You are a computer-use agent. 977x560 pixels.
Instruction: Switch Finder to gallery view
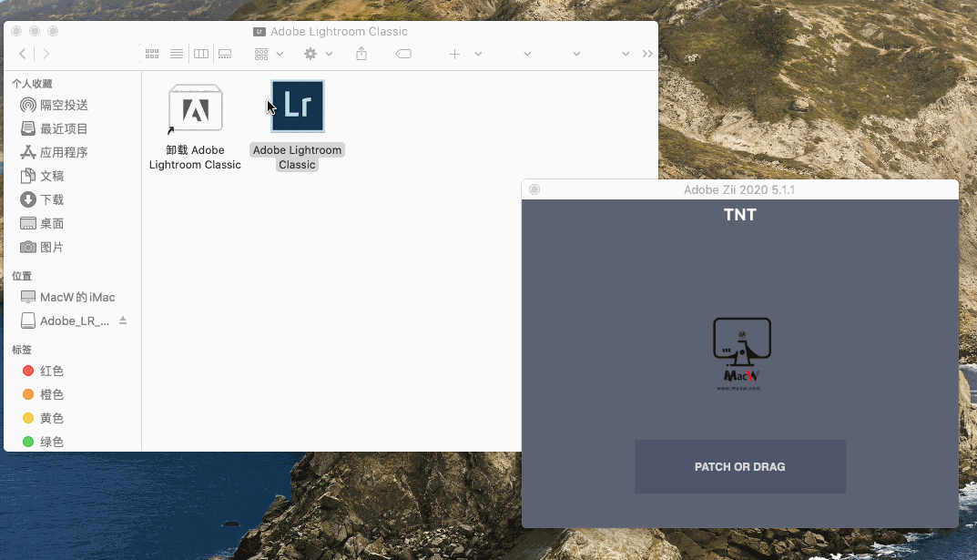(225, 55)
